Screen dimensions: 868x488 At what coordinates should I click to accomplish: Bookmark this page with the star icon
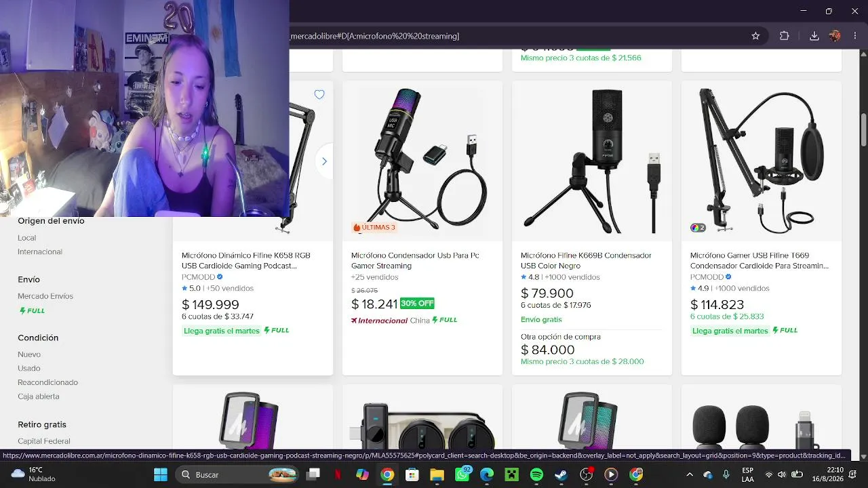click(x=755, y=36)
